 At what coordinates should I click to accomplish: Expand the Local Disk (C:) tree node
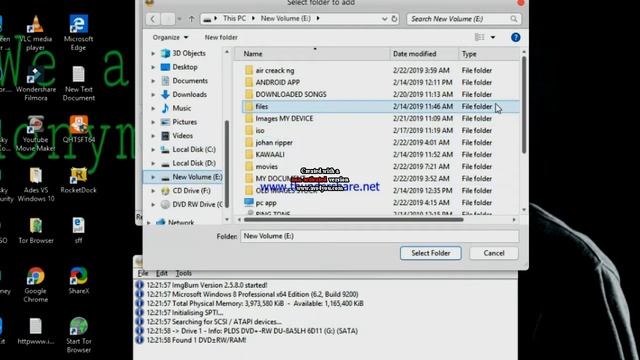pos(153,150)
